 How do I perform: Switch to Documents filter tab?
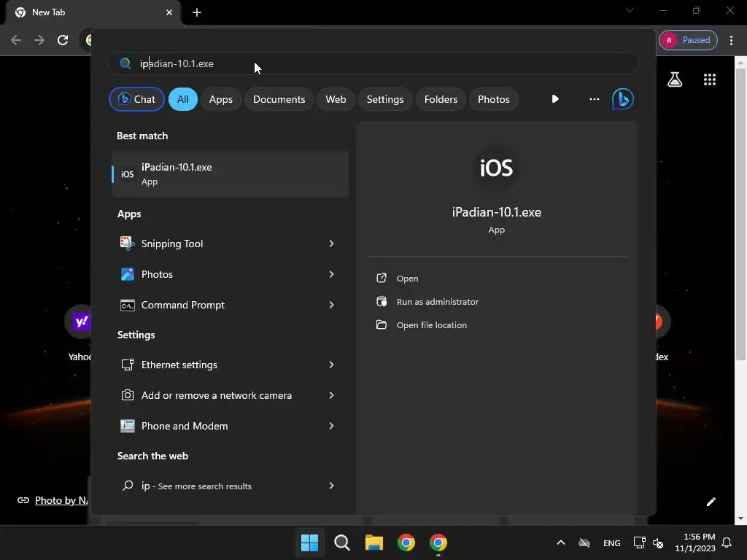(279, 99)
